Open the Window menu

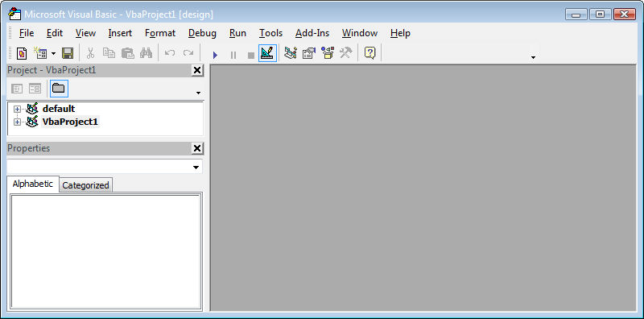(360, 33)
